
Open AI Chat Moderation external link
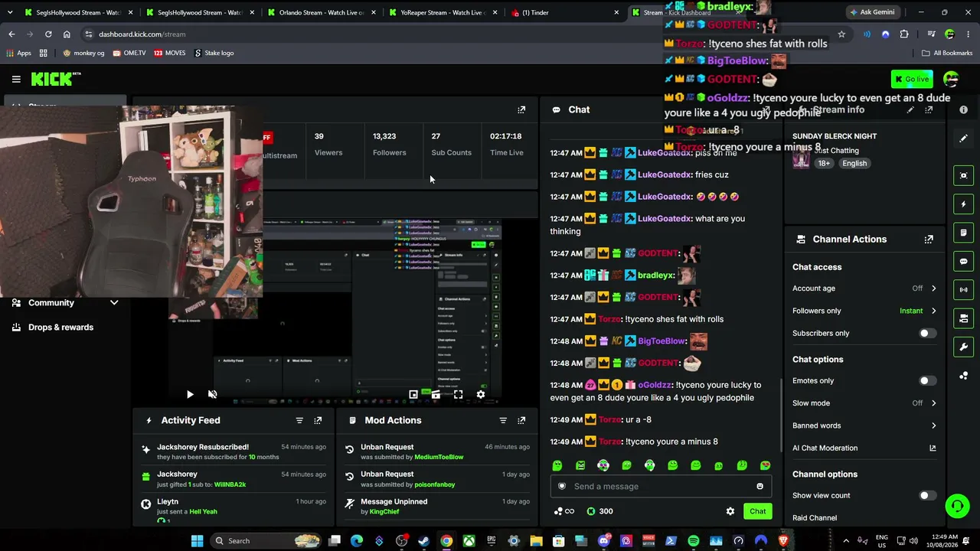pyautogui.click(x=933, y=448)
